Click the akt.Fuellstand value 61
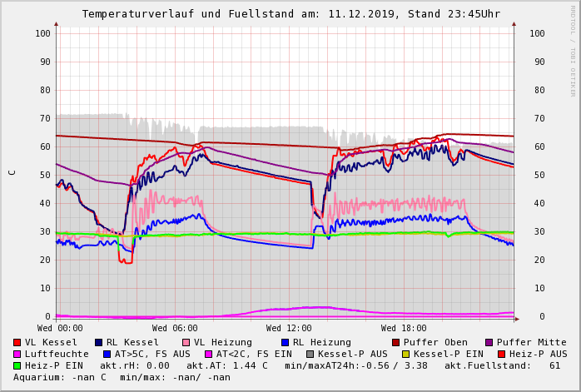The height and width of the screenshot is (392, 581). [x=554, y=365]
